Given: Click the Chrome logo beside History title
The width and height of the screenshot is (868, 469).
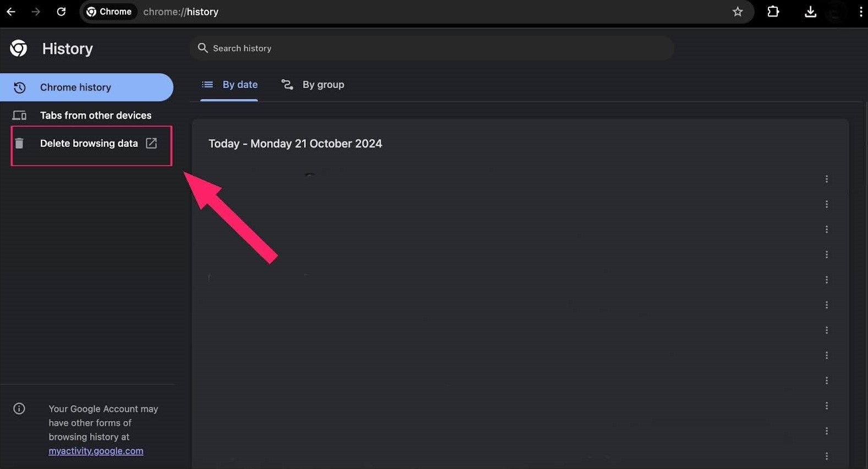Looking at the screenshot, I should (19, 48).
